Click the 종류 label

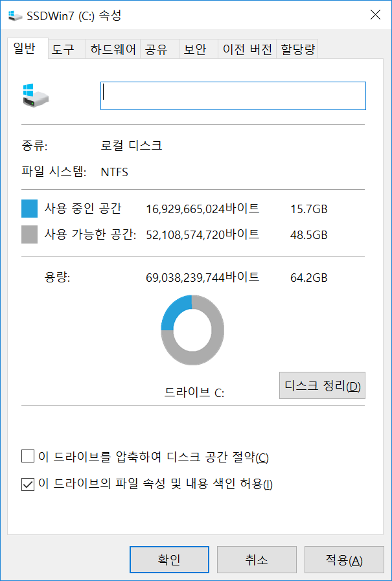coord(34,145)
